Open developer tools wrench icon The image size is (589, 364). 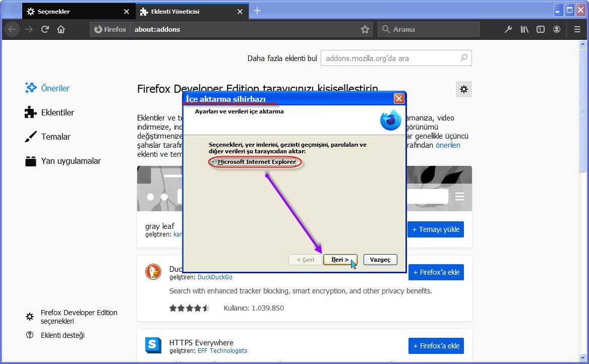tap(508, 29)
